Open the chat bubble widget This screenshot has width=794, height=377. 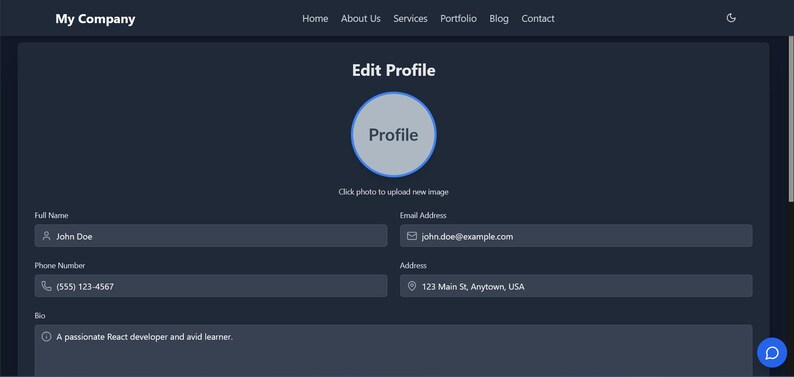[772, 352]
